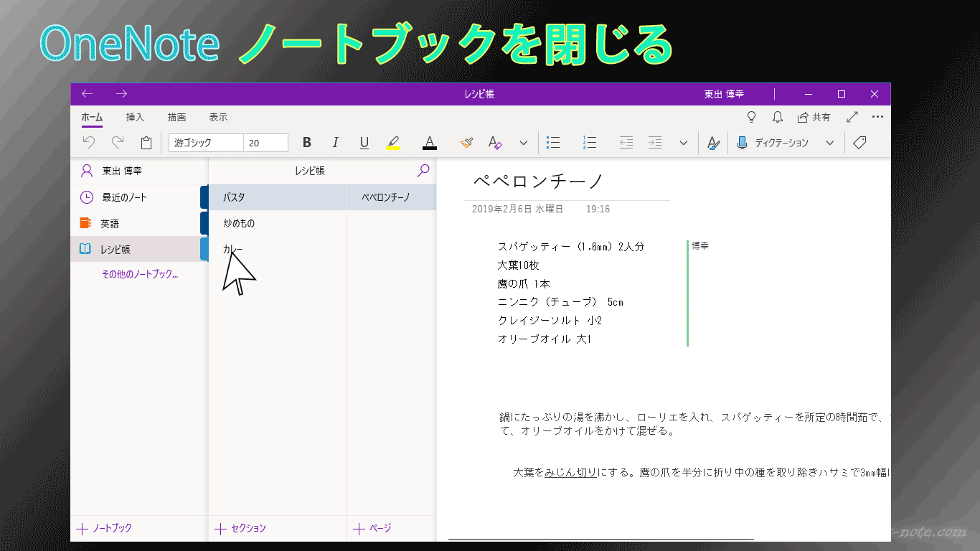Enter full screen mode icon
The image size is (980, 551).
point(852,117)
